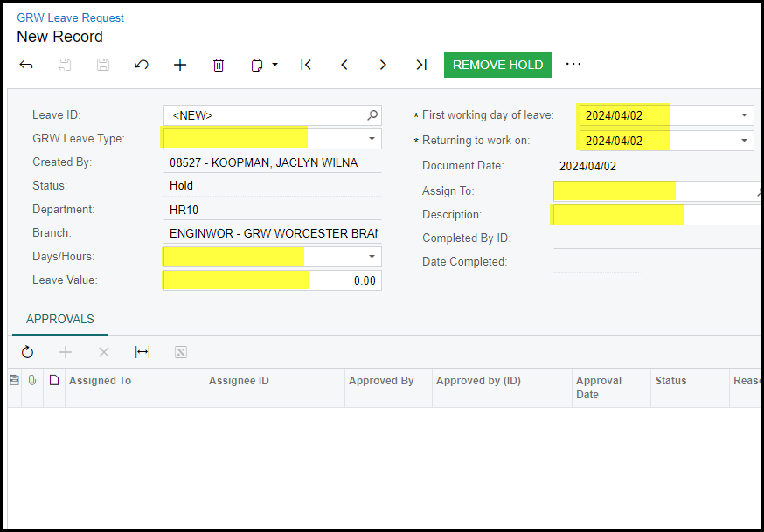The image size is (764, 532).
Task: Open the Returning to work on date picker
Action: 744,140
